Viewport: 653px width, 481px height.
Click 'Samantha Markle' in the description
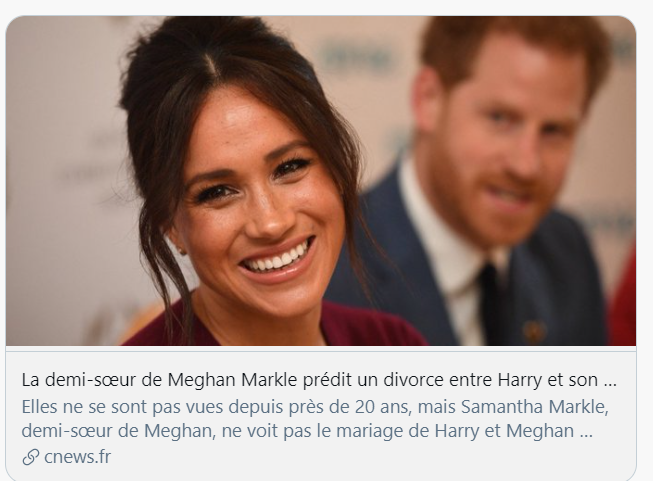pyautogui.click(x=532, y=407)
